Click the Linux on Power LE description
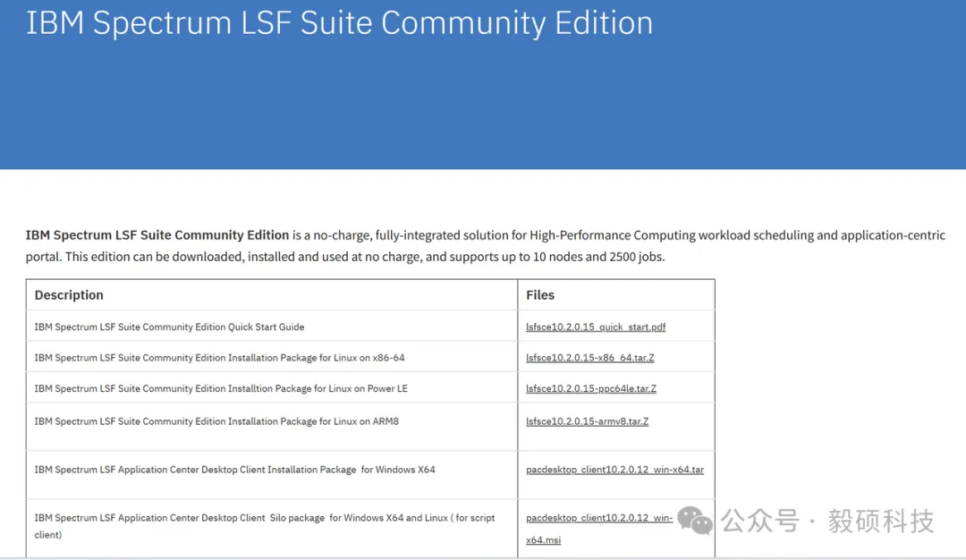Image resolution: width=966 pixels, height=560 pixels. (221, 389)
